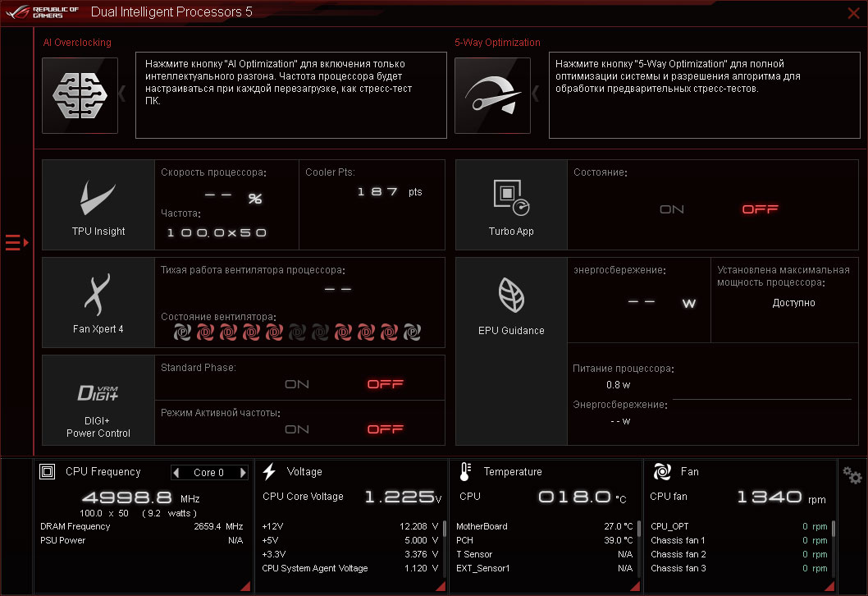Click the Chassis fan 2 row
868x596 pixels.
[x=738, y=554]
